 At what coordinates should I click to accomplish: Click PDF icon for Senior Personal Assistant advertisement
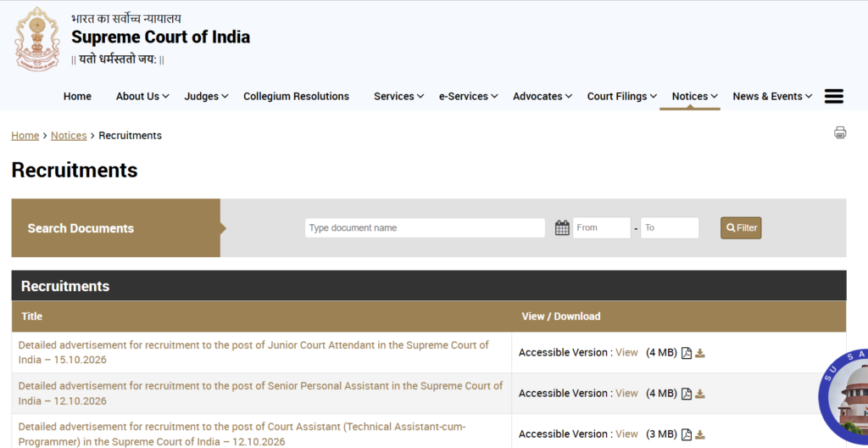[x=687, y=394]
